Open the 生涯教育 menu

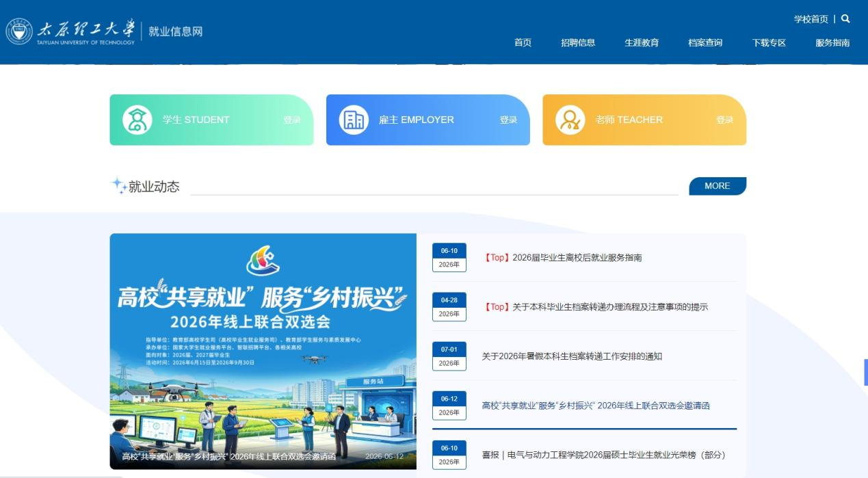coord(642,42)
